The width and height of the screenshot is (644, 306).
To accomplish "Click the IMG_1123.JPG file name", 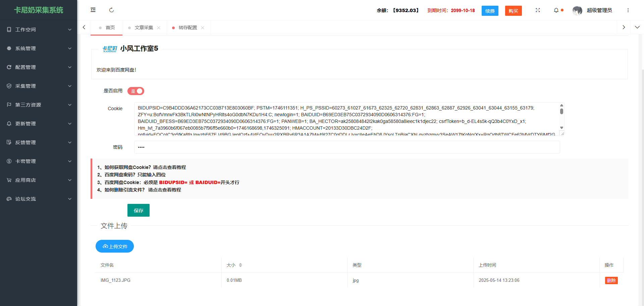I will pos(115,280).
